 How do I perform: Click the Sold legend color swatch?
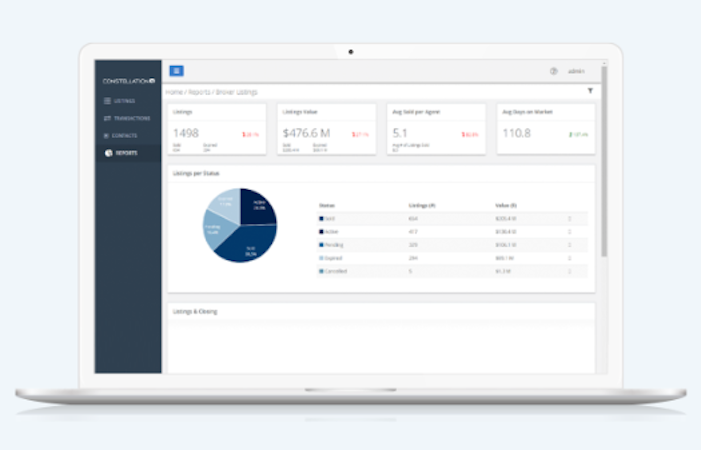(x=321, y=219)
